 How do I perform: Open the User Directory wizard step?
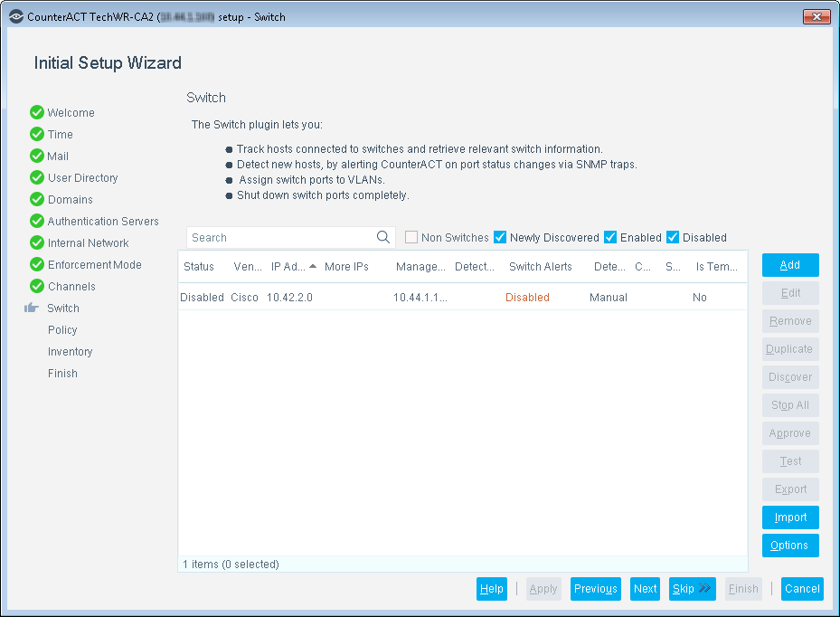[x=82, y=178]
